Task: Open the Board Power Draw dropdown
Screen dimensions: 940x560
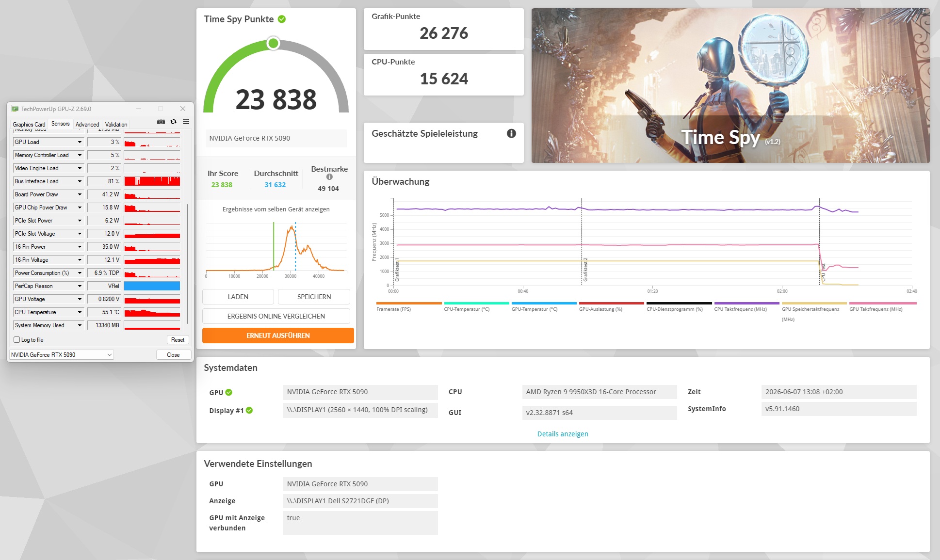Action: [x=80, y=194]
